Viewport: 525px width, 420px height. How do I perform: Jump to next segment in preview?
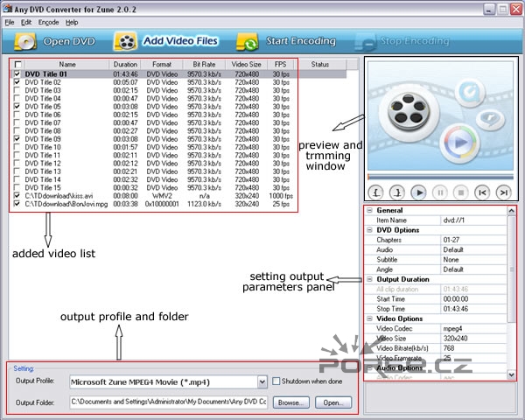coord(504,192)
